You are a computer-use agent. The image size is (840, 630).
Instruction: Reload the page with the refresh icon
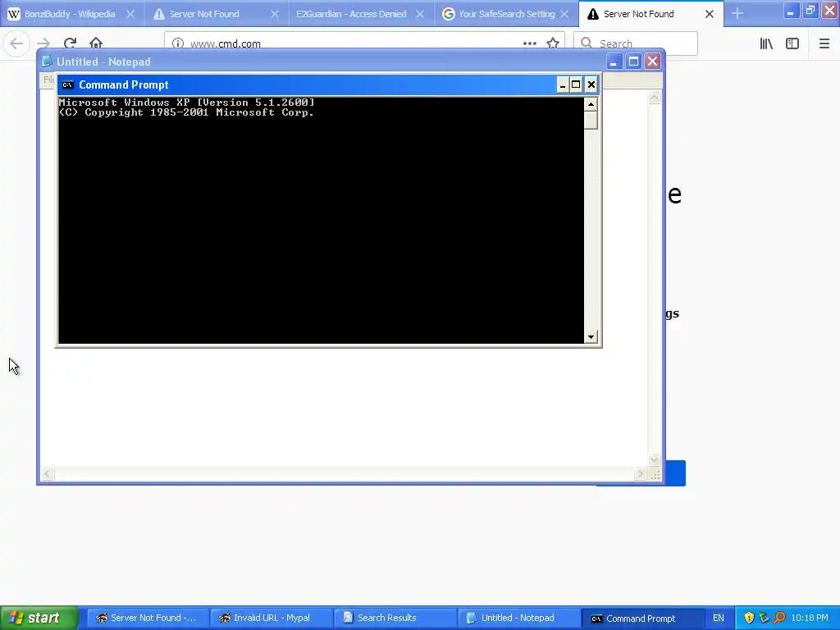[x=70, y=43]
